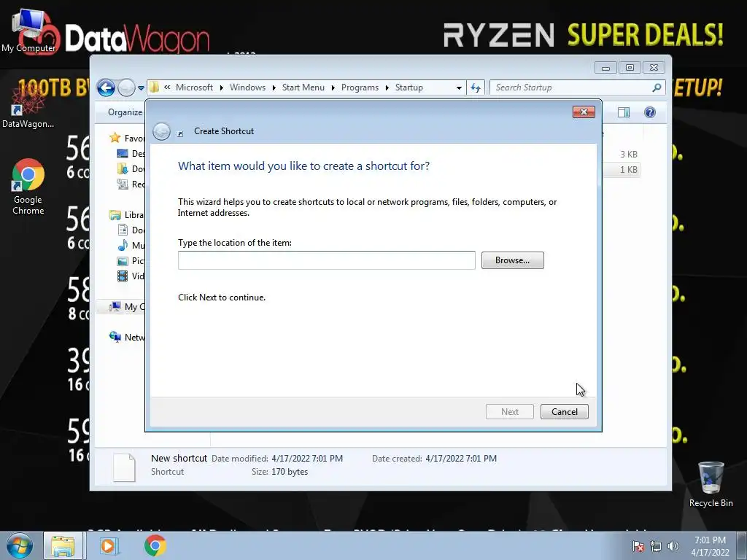Select Network in navigation pane

click(127, 337)
